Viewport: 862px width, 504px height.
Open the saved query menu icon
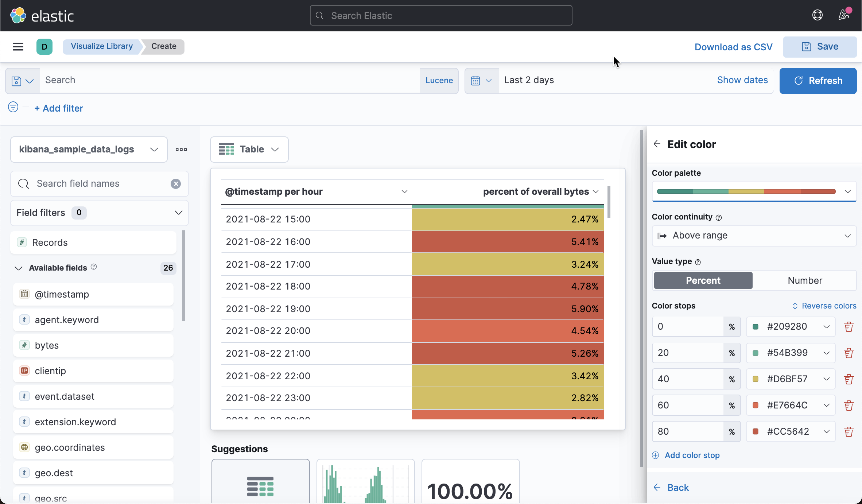point(22,80)
